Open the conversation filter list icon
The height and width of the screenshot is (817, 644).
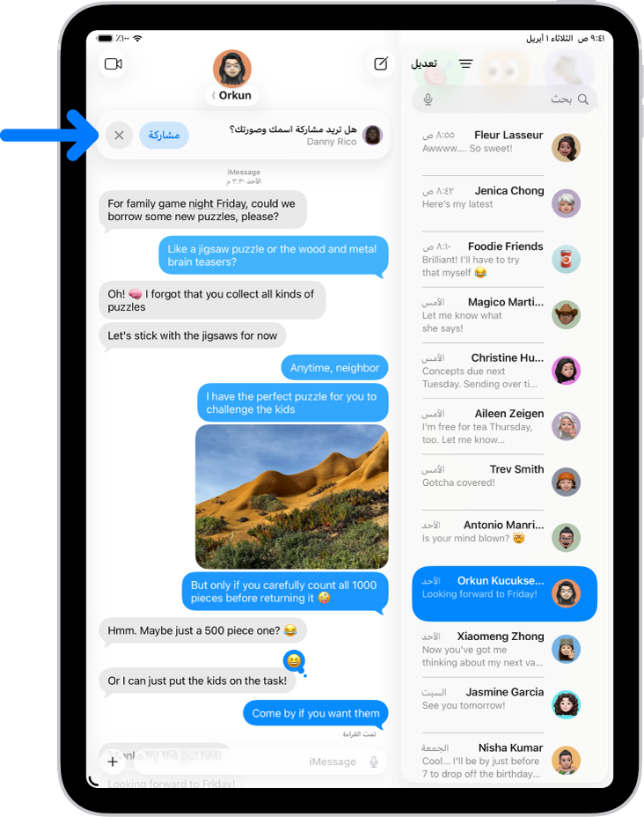[466, 63]
